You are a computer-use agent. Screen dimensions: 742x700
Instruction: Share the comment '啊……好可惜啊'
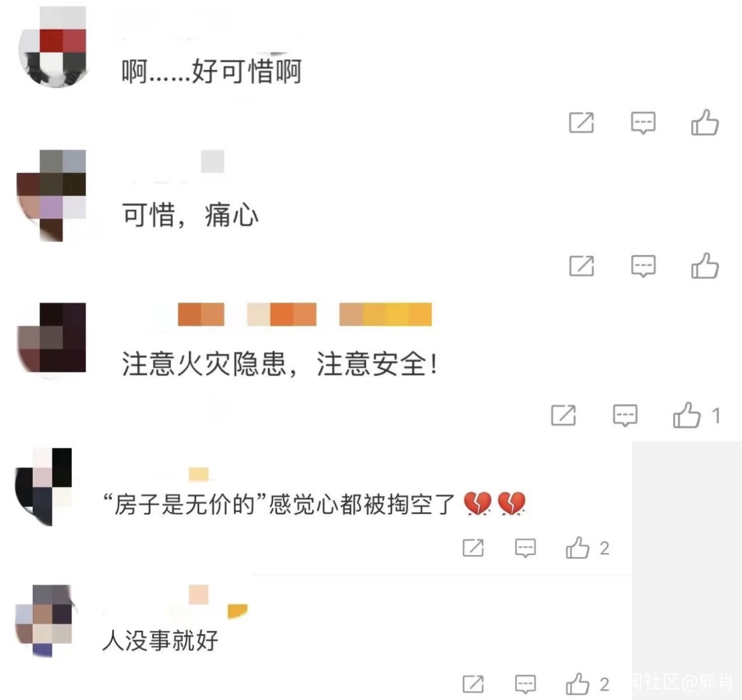581,122
